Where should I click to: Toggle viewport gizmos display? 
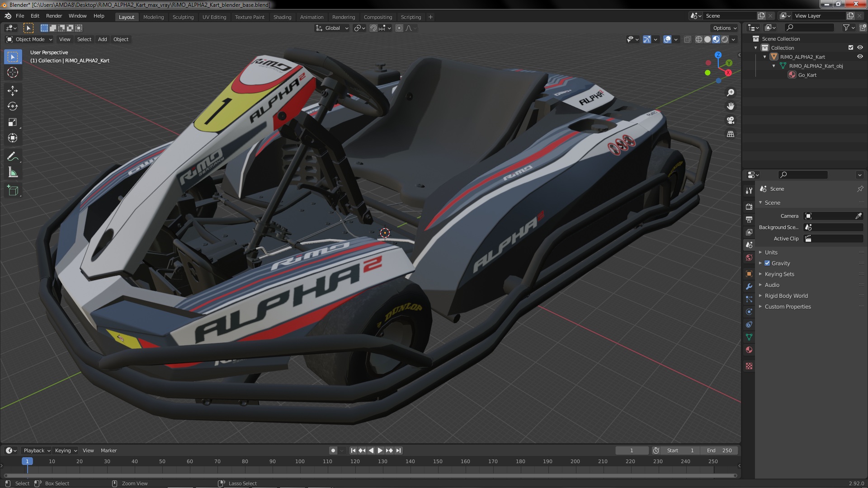[647, 40]
